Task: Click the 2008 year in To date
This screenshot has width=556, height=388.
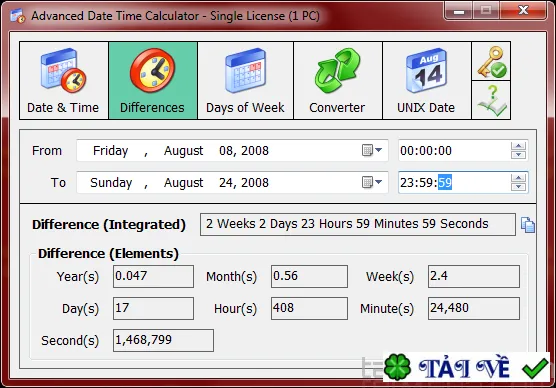Action: [x=255, y=183]
